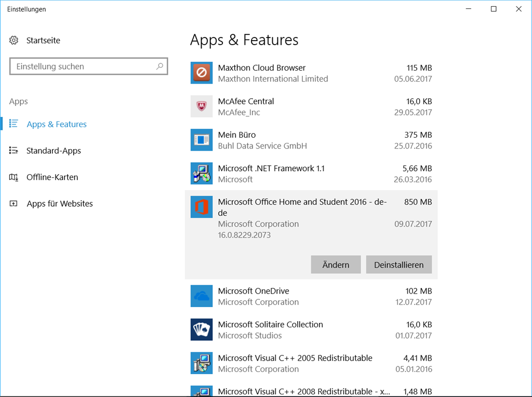Click the Microsoft Studios publisher text
532x397 pixels.
tap(250, 336)
